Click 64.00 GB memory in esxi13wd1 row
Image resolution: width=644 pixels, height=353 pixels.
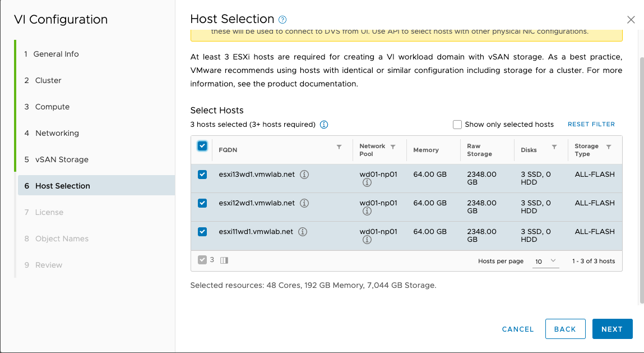coord(429,175)
